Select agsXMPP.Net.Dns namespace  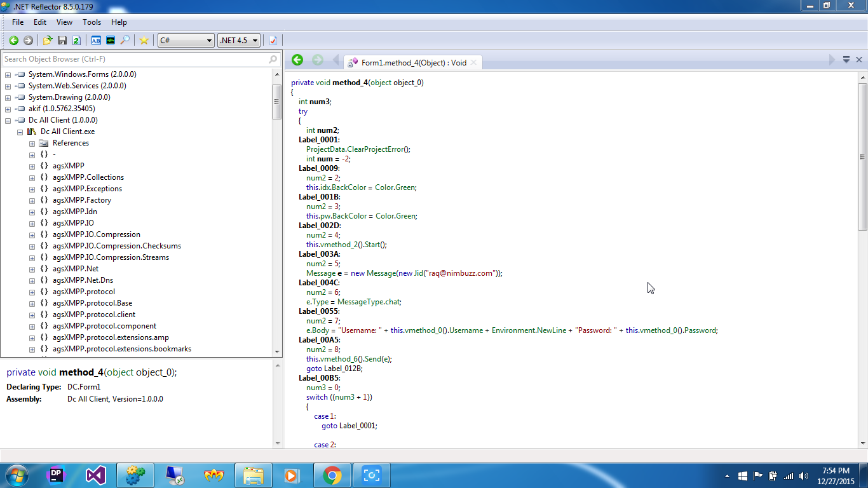coord(83,280)
